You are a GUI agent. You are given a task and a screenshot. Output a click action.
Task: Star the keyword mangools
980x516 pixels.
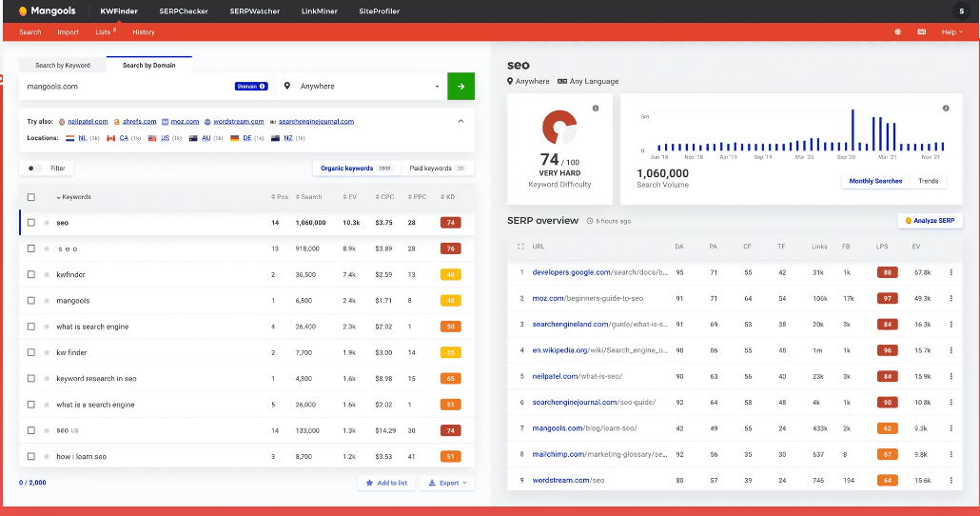pyautogui.click(x=47, y=301)
